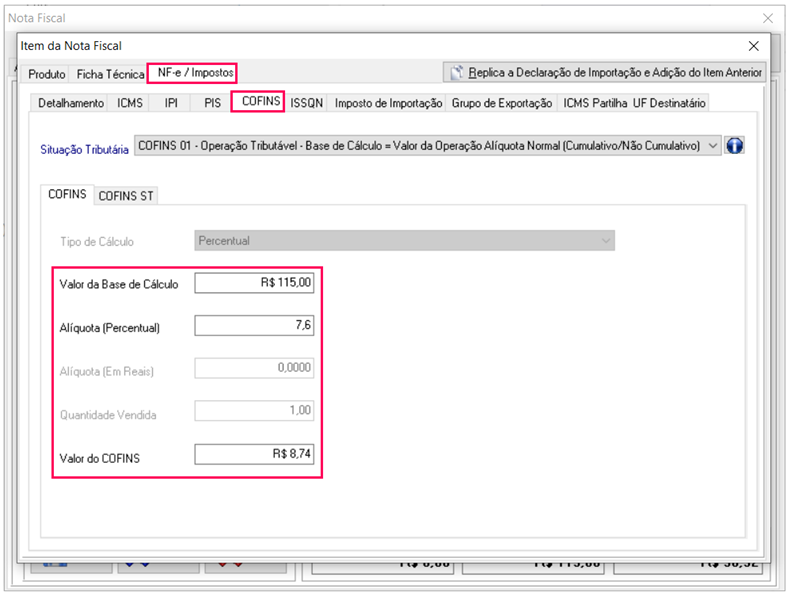Go to the Detalhamento tab
Screen dimensions: 791x596
coord(70,103)
